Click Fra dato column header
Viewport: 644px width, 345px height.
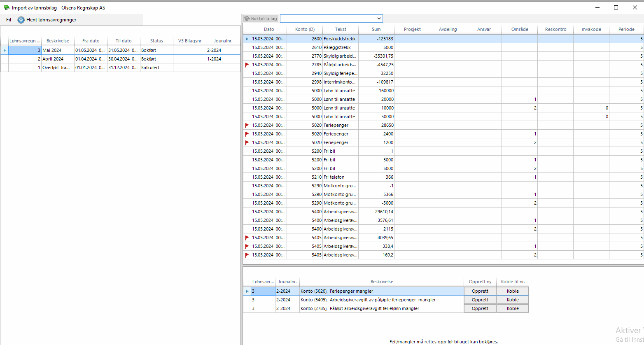[91, 41]
